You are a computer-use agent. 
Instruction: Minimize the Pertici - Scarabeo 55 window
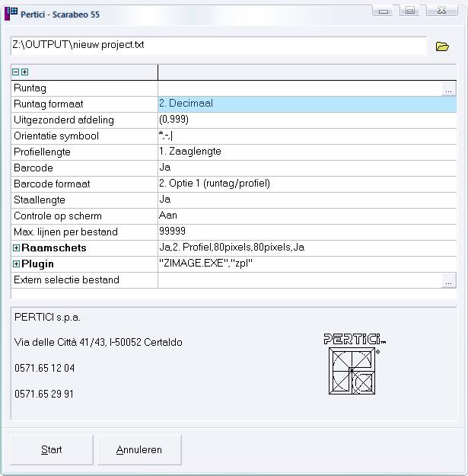pos(384,11)
